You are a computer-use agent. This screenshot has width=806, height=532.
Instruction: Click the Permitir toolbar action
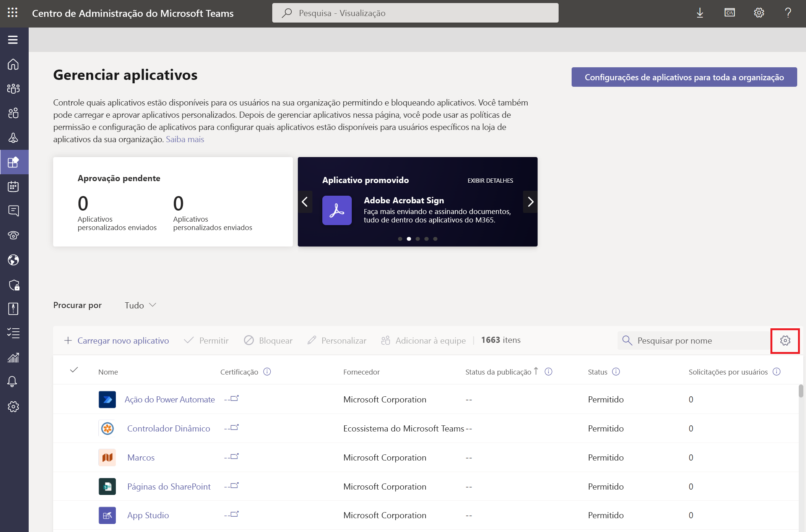click(206, 341)
